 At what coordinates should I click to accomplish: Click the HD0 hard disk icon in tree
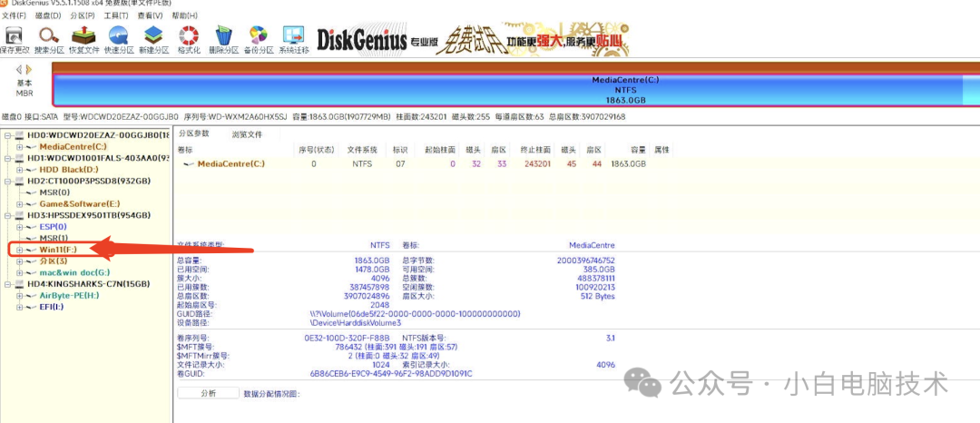click(18, 135)
